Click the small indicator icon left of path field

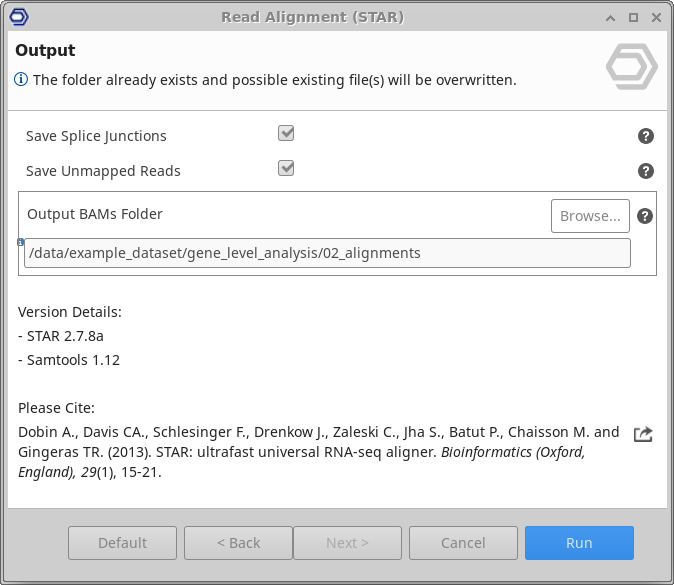[21, 242]
